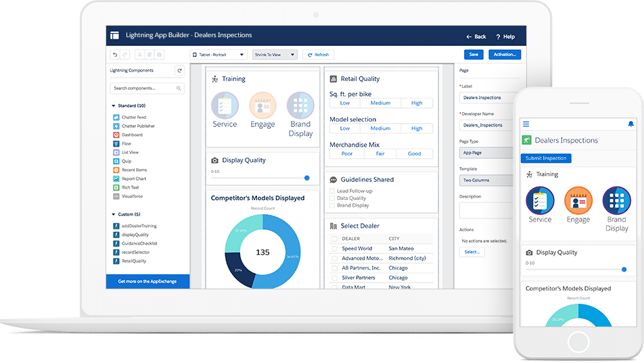This screenshot has height=363, width=644.
Task: Select the Visualforce component
Action: pos(128,196)
